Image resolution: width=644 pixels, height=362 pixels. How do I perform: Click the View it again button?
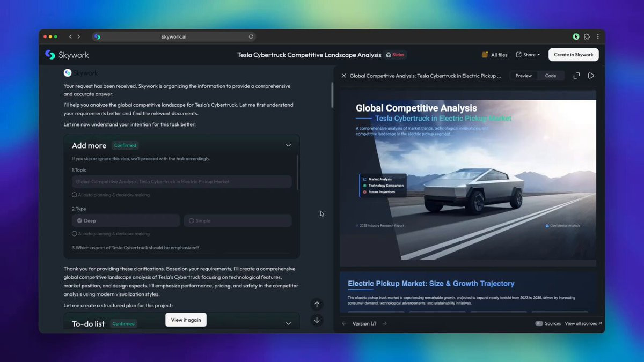tap(186, 320)
